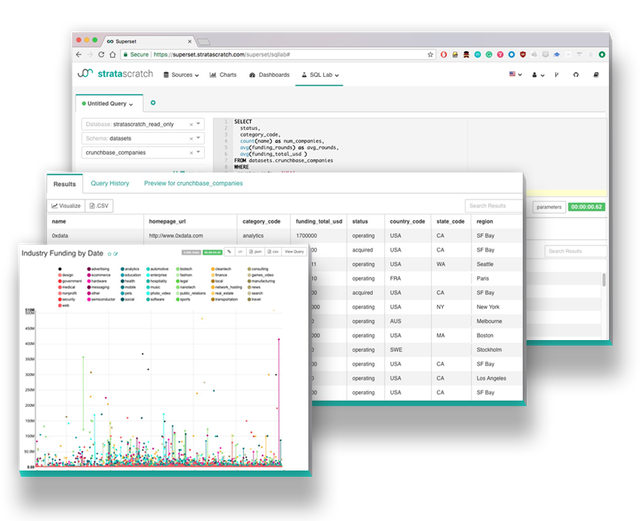Select the Superset browser tab
Screen dimensions: 640x521
coord(149,41)
